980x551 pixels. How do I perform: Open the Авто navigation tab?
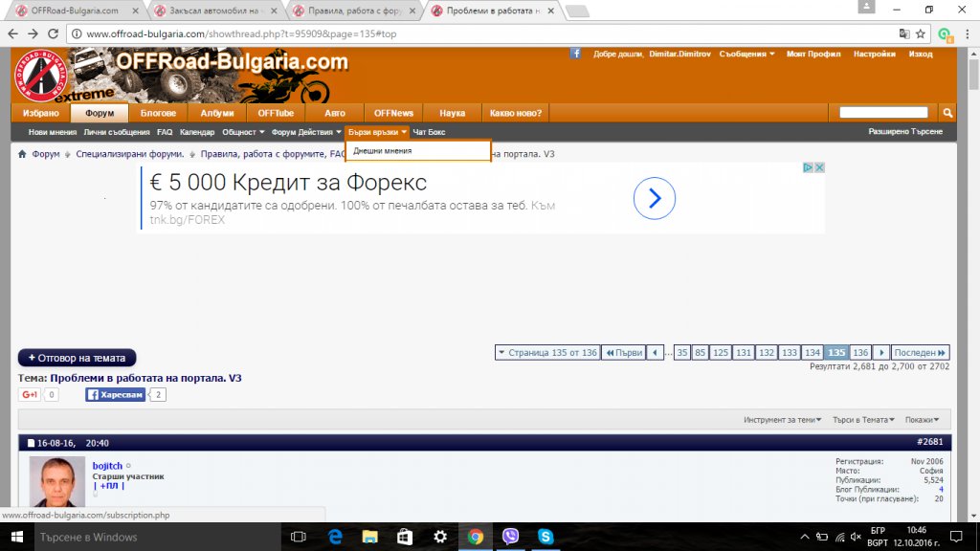(334, 113)
